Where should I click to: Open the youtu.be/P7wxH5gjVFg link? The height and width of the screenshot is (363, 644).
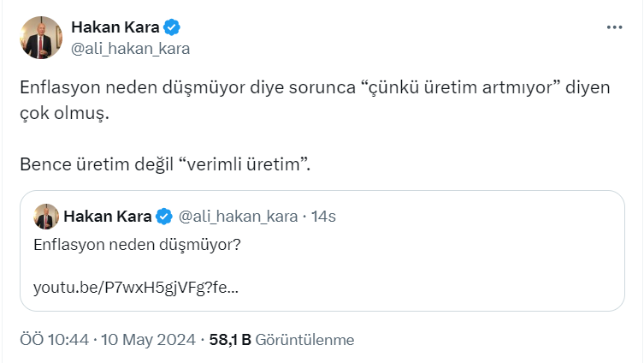(x=135, y=288)
